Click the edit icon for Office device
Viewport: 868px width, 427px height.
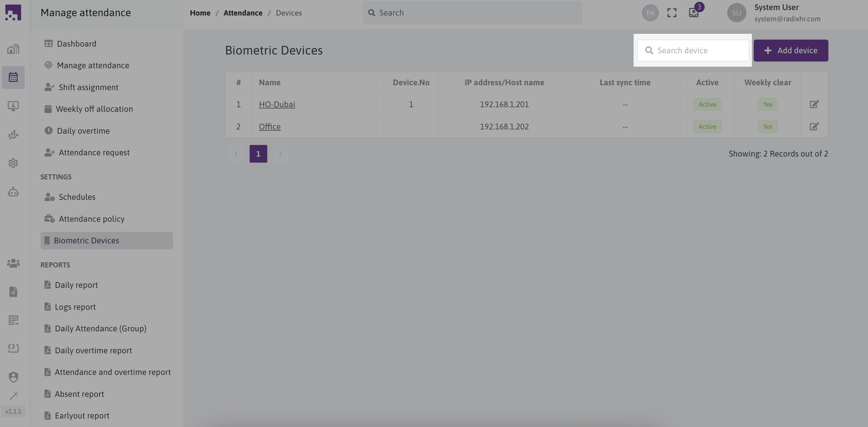point(814,127)
